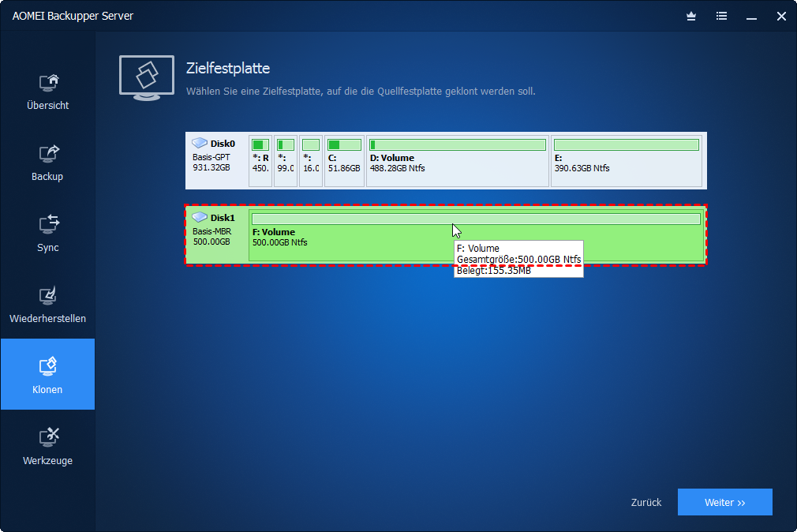Select the D: Volume 488.28GB partition
Viewport: 797px width, 532px height.
pyautogui.click(x=458, y=161)
